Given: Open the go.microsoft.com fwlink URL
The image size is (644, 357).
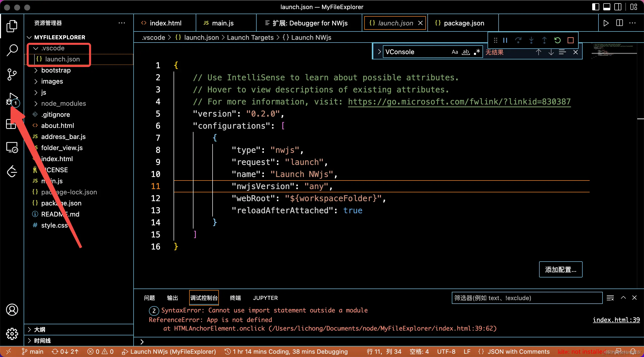Looking at the screenshot, I should click(x=459, y=102).
